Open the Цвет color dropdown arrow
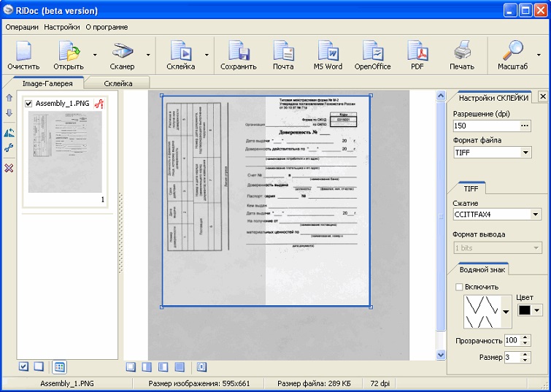This screenshot has width=551, height=392. [x=536, y=310]
